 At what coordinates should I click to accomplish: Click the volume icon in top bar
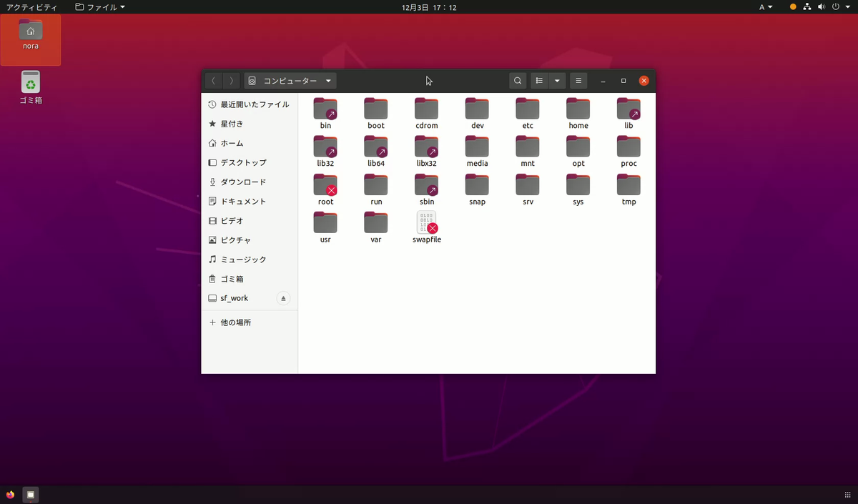[x=822, y=7]
